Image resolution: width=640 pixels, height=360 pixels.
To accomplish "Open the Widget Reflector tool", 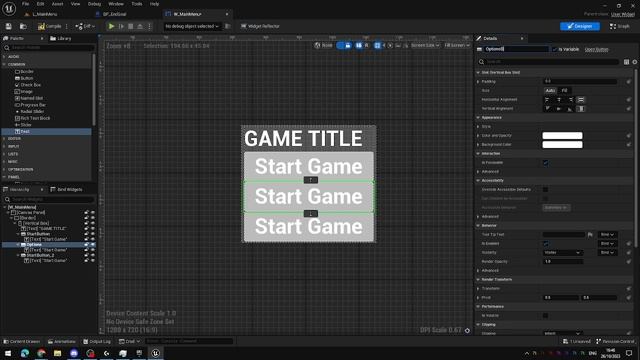I will (260, 26).
